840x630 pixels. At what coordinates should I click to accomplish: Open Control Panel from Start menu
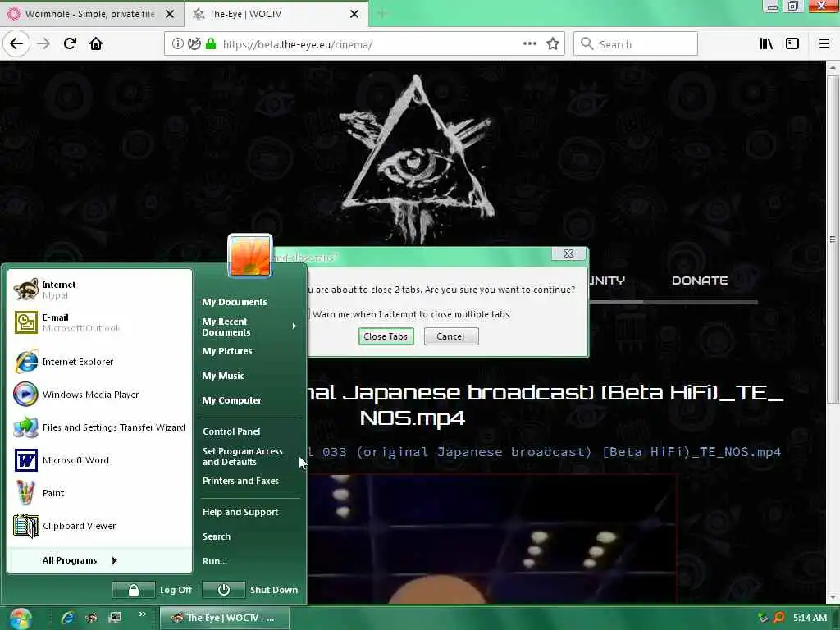(231, 431)
